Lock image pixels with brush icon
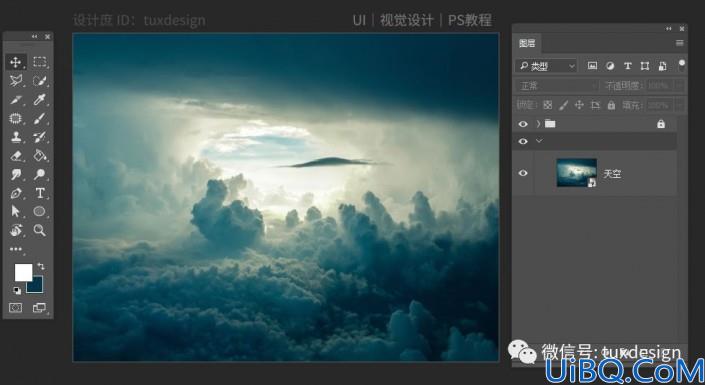Image resolution: width=705 pixels, height=385 pixels. (x=563, y=105)
